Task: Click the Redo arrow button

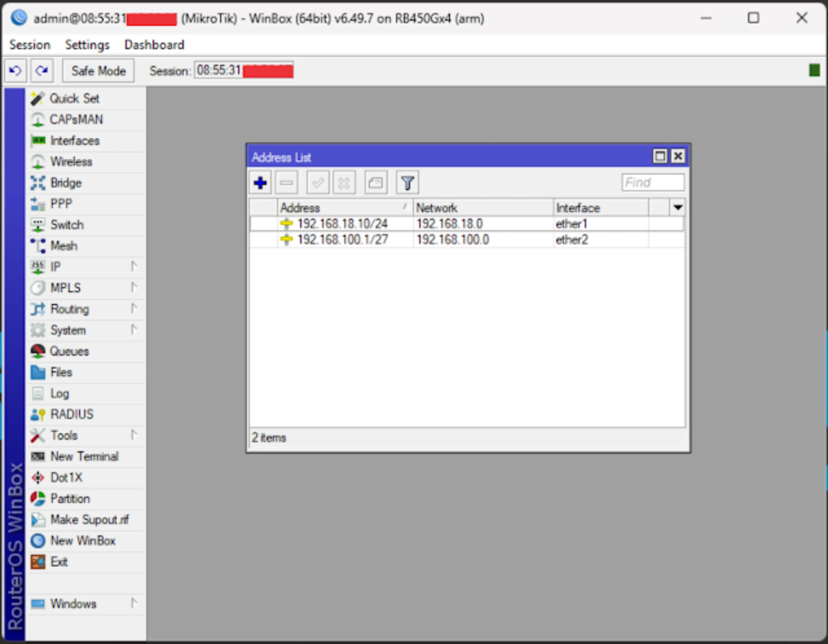Action: pyautogui.click(x=42, y=70)
